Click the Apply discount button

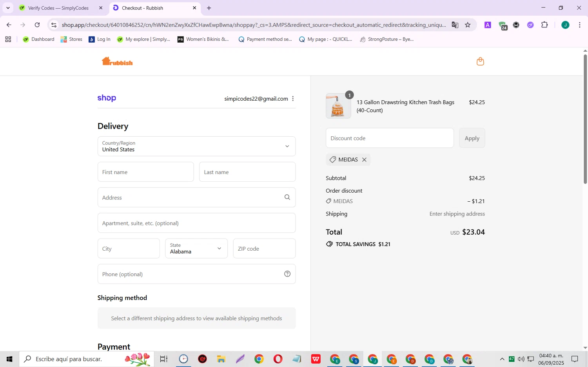coord(472,138)
